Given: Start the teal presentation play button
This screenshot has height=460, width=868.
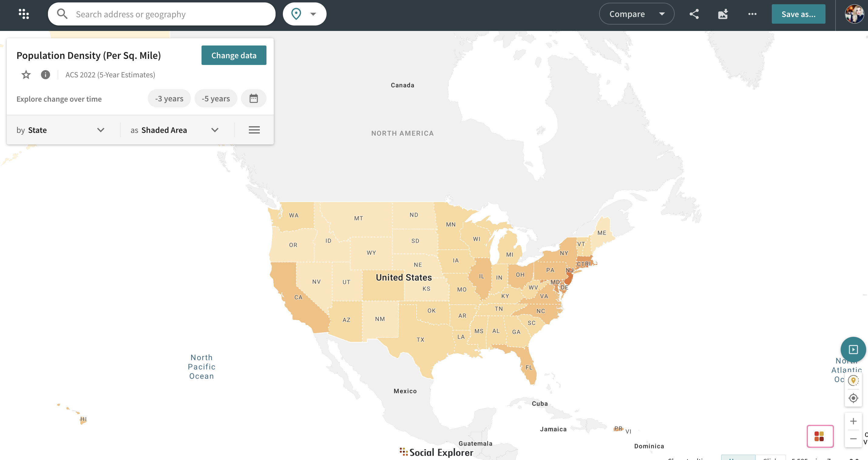Looking at the screenshot, I should tap(853, 350).
